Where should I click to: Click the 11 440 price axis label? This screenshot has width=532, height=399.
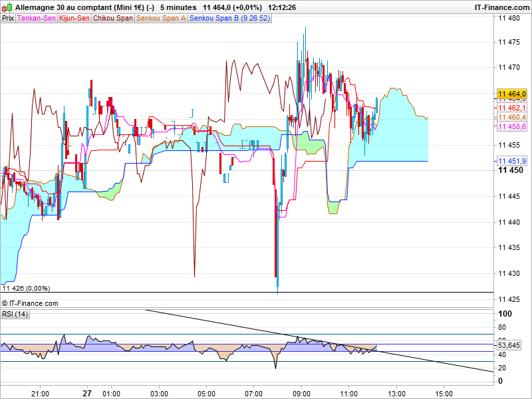click(509, 222)
